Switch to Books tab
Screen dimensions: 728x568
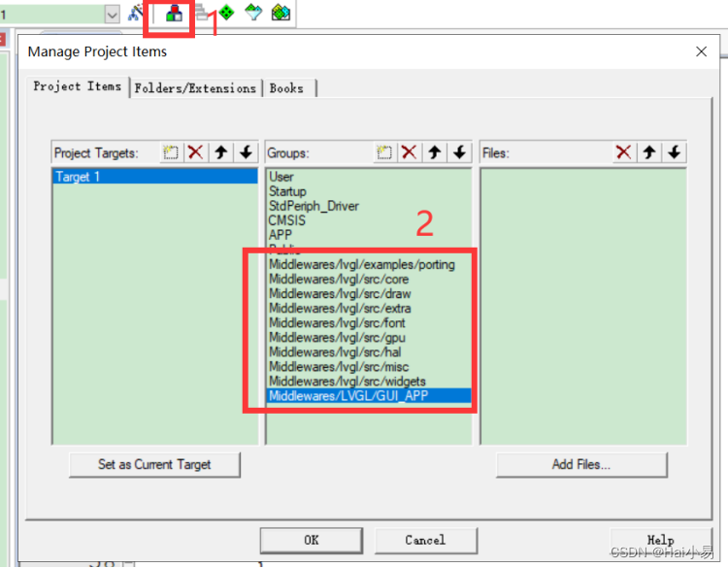(287, 88)
